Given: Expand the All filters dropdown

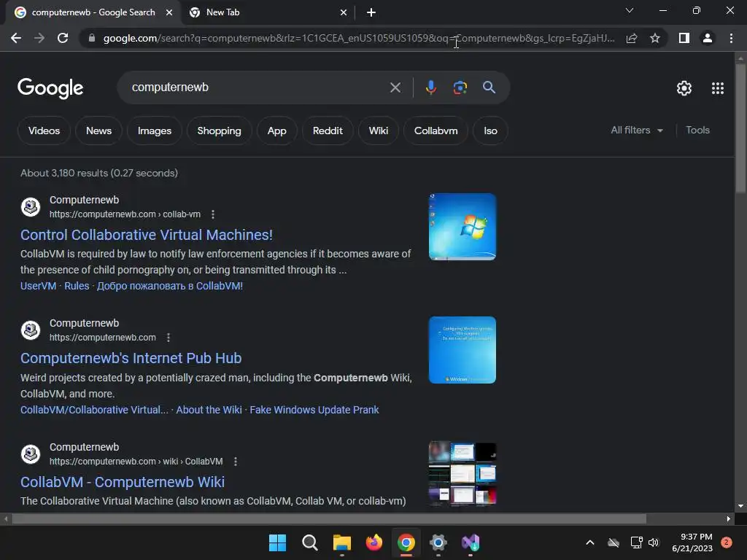Looking at the screenshot, I should coord(637,130).
